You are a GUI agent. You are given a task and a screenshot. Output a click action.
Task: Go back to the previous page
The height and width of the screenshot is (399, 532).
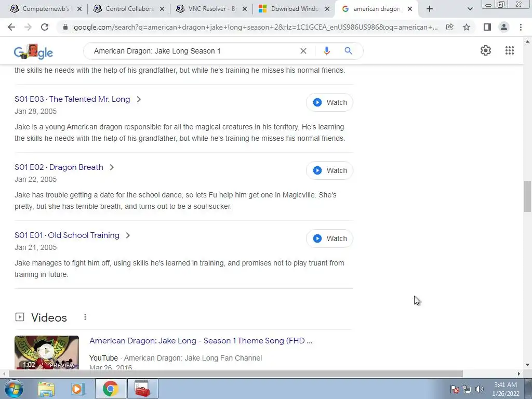11,27
